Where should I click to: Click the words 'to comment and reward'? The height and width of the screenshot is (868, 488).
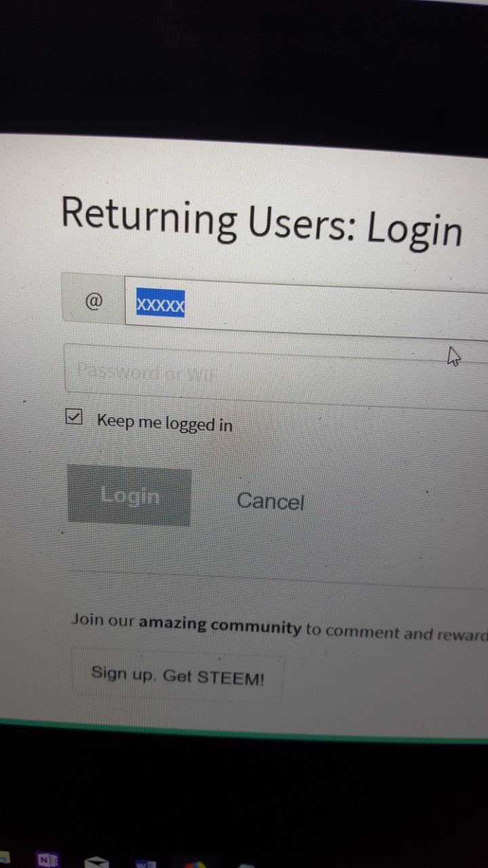(396, 633)
